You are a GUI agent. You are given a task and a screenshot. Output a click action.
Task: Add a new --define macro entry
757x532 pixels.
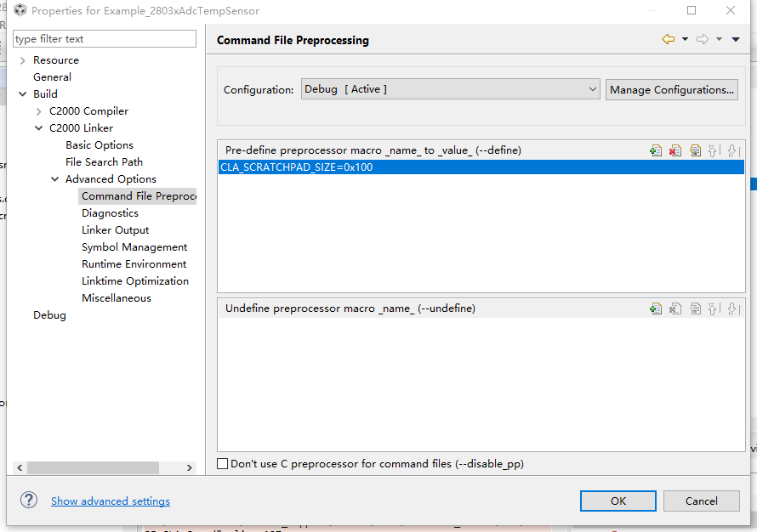coord(655,150)
